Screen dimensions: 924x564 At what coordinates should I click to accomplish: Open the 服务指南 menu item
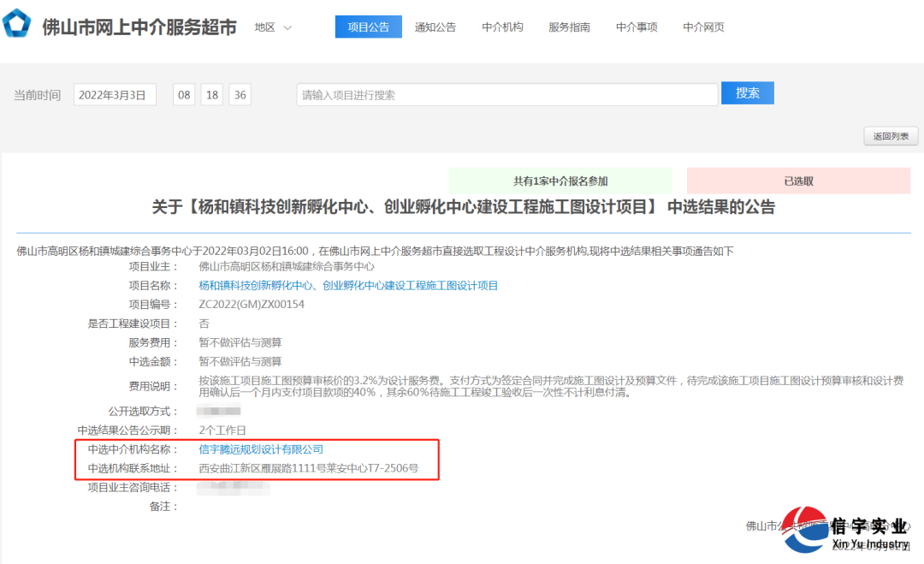(569, 27)
